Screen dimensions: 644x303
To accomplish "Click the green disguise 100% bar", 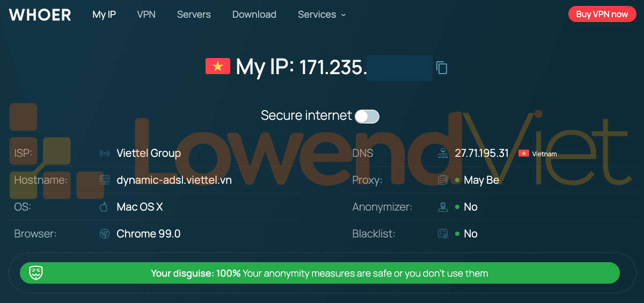I will tap(319, 273).
